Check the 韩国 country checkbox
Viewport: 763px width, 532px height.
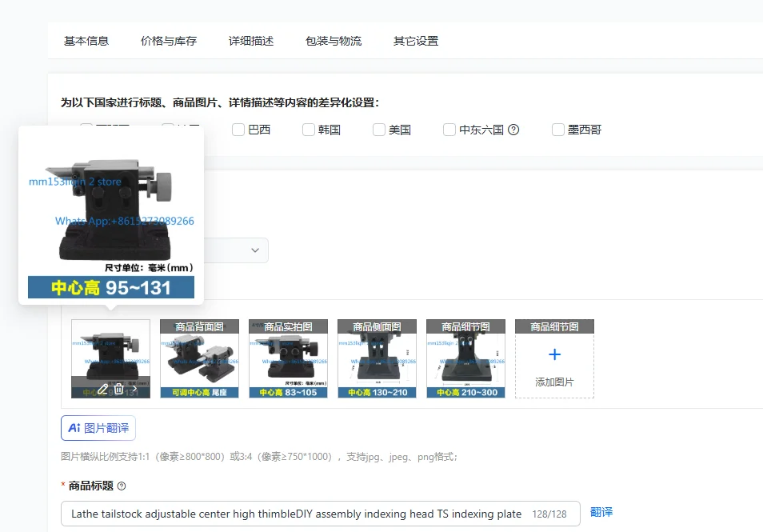tap(309, 130)
